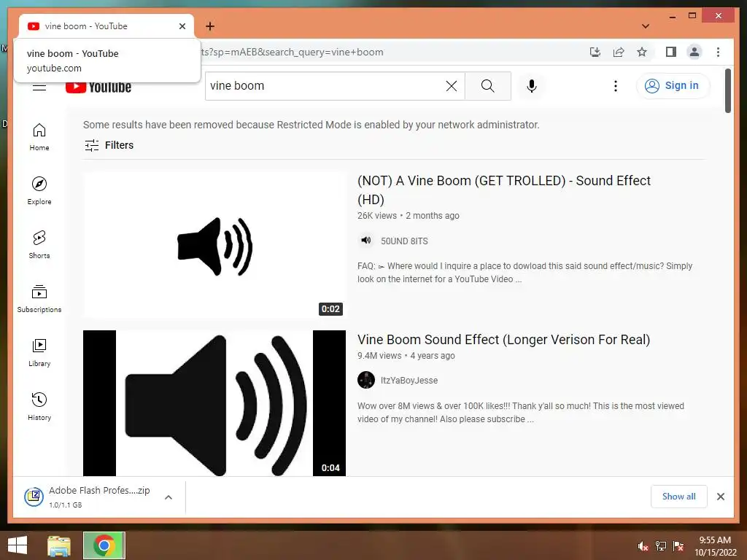Image resolution: width=747 pixels, height=560 pixels.
Task: Toggle Chrome side panel
Action: (671, 52)
